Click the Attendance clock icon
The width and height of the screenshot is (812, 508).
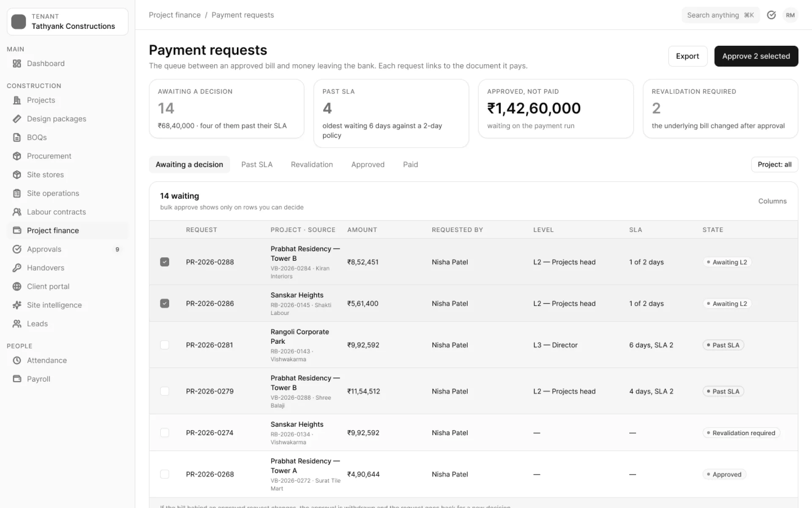17,361
